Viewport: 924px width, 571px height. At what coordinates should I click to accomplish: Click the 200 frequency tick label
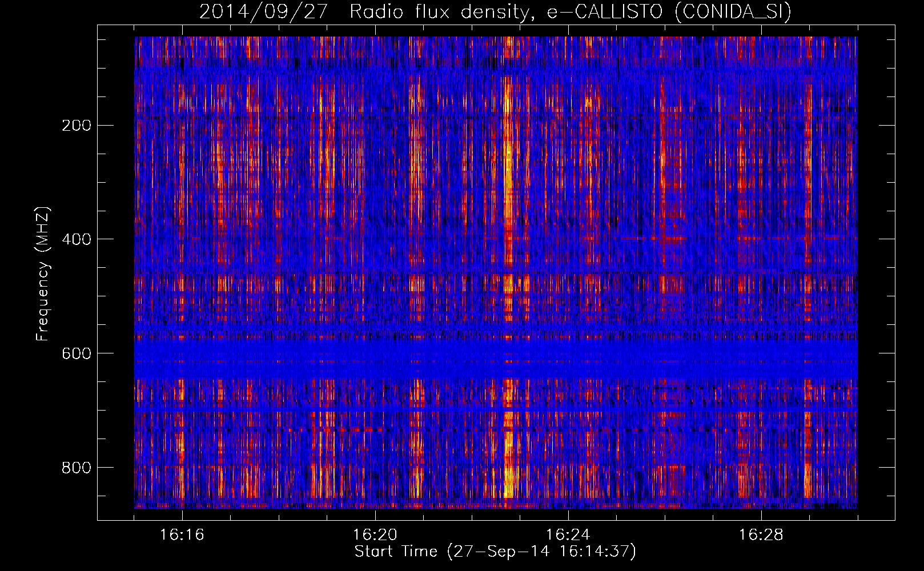[x=77, y=126]
